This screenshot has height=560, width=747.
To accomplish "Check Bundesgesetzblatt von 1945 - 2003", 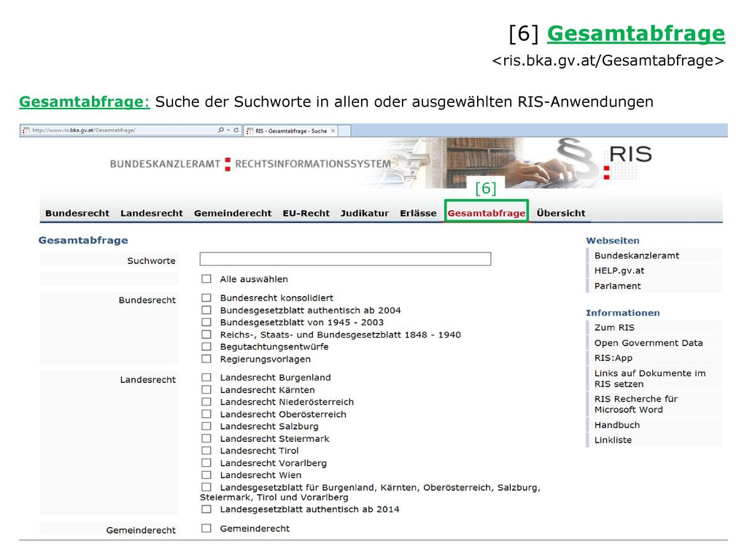I will point(206,322).
